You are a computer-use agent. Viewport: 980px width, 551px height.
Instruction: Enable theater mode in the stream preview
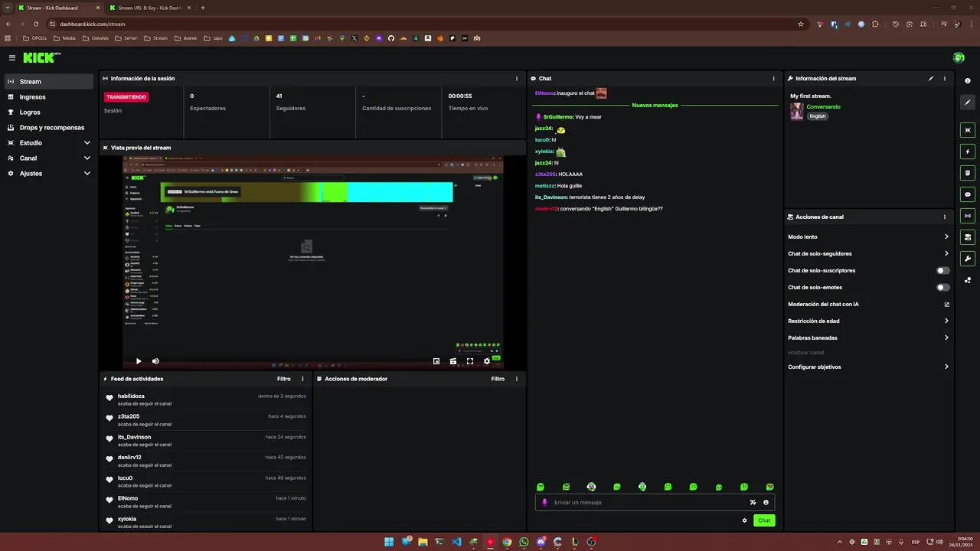(x=453, y=361)
